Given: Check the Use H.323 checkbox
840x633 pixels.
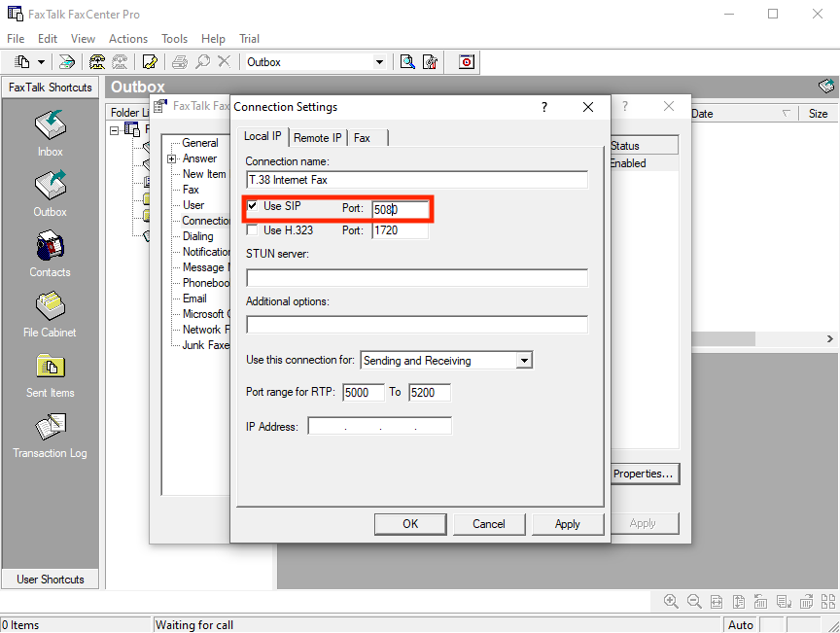Looking at the screenshot, I should pos(252,229).
